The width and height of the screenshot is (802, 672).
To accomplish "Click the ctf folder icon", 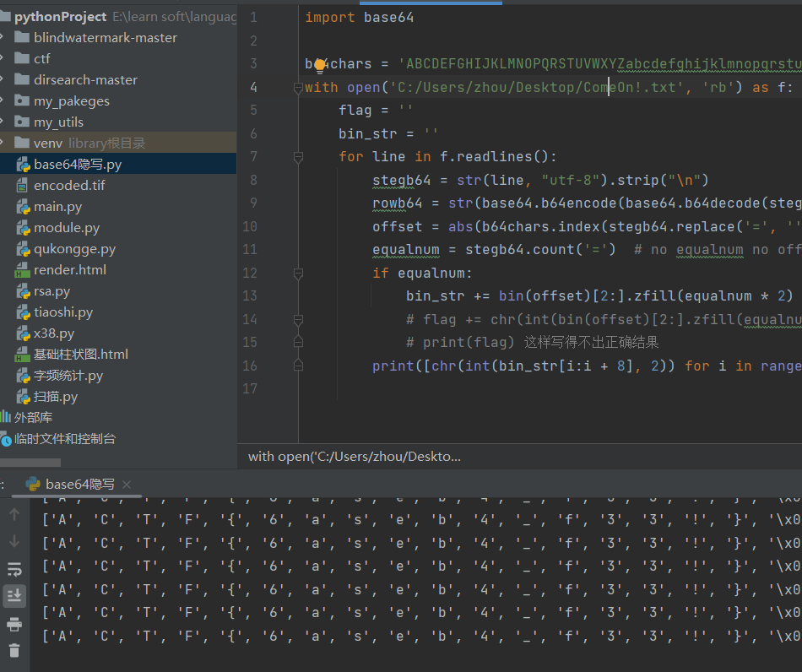I will (21, 58).
